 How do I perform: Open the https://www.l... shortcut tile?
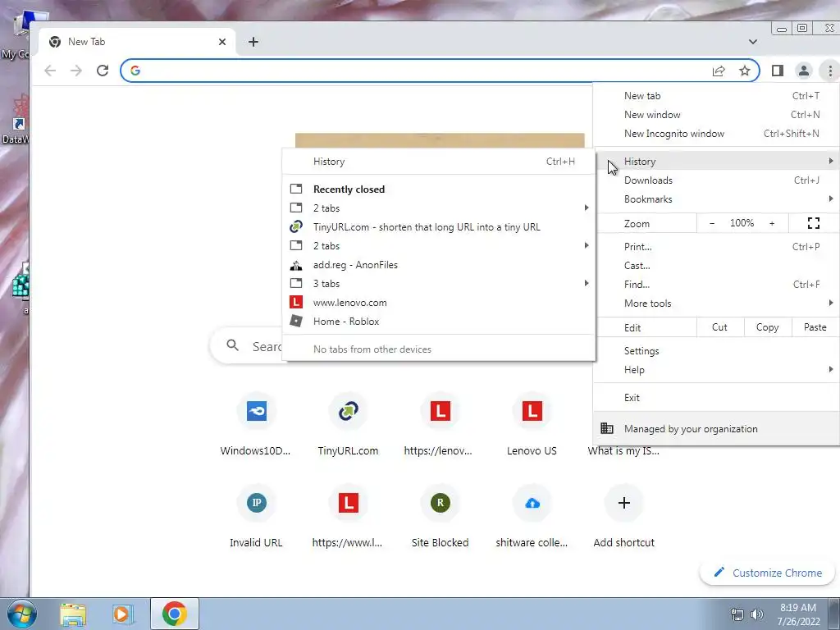(x=348, y=516)
